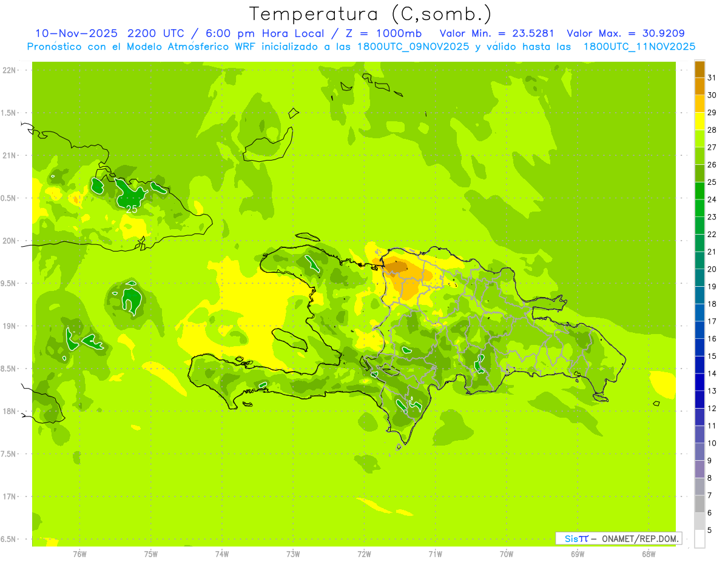Click the legend number '5'

(x=710, y=530)
